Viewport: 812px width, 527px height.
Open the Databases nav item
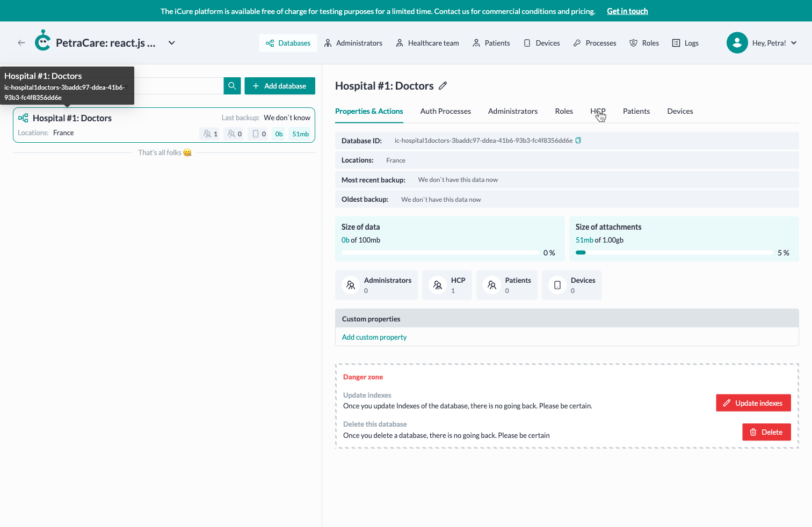coord(288,43)
